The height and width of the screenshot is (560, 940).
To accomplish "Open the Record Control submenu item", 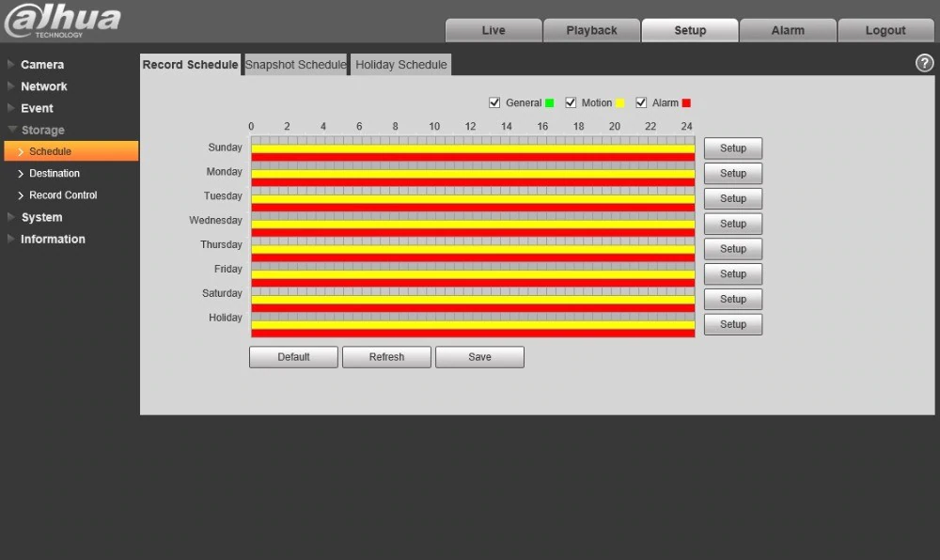I will click(x=63, y=195).
